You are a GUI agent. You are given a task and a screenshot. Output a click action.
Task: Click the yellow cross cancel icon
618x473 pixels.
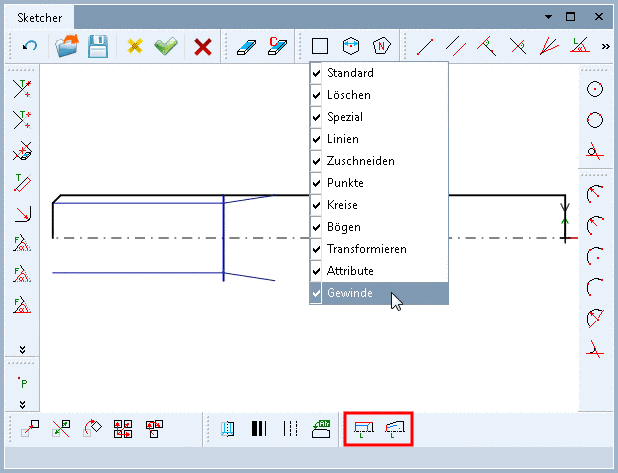pyautogui.click(x=135, y=46)
